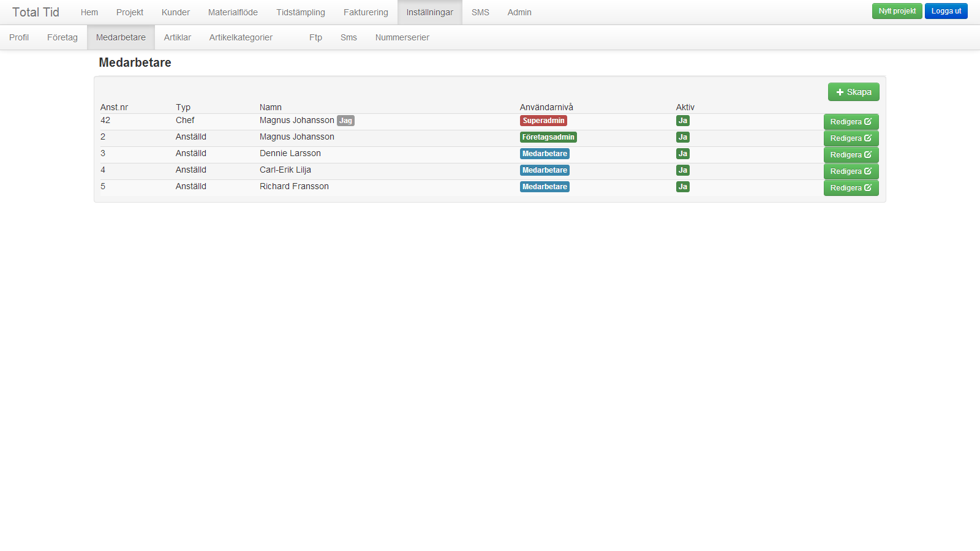This screenshot has width=980, height=551.
Task: Switch to the Företag tab
Action: (62, 37)
